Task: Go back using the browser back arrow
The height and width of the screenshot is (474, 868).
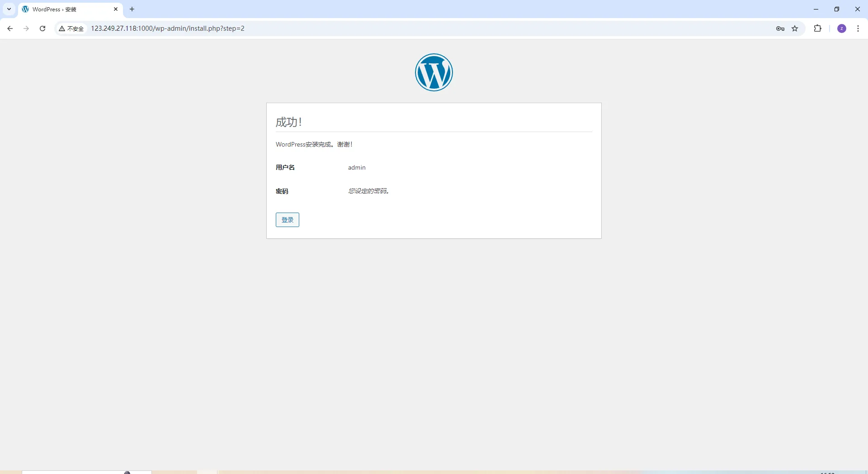Action: [x=10, y=28]
